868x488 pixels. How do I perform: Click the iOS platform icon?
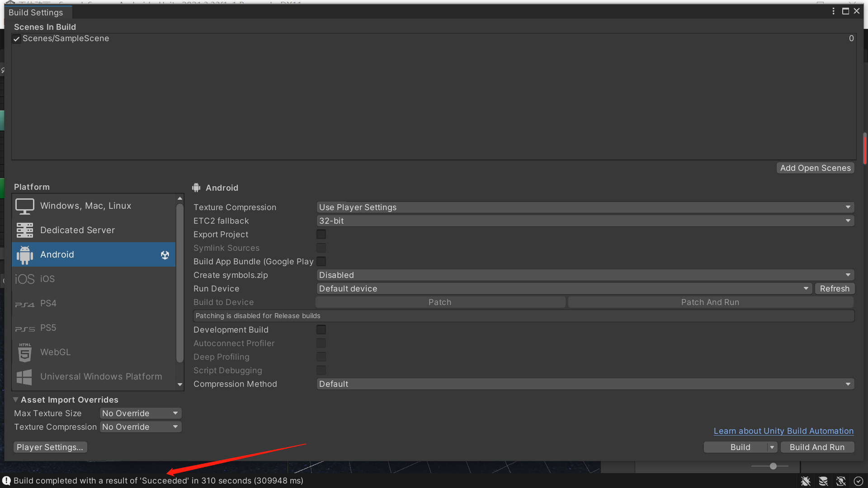[x=25, y=279]
